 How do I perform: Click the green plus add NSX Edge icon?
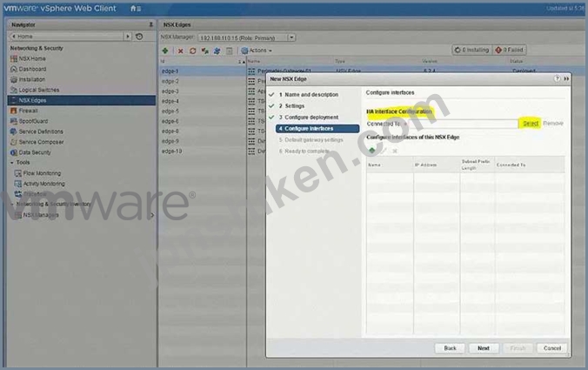point(165,50)
